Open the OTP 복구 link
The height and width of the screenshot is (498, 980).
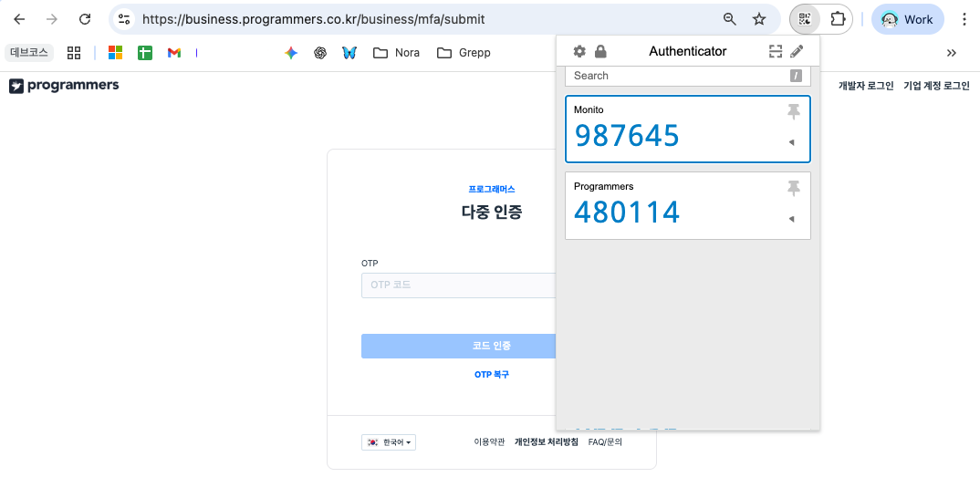point(491,375)
